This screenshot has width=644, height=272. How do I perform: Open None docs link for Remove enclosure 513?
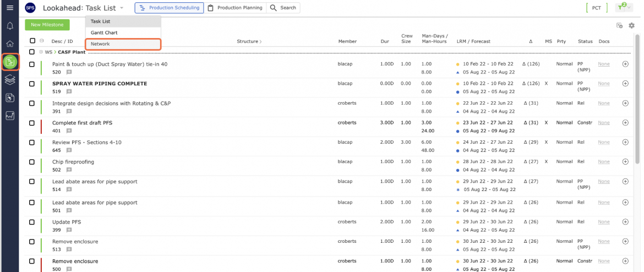[603, 242]
